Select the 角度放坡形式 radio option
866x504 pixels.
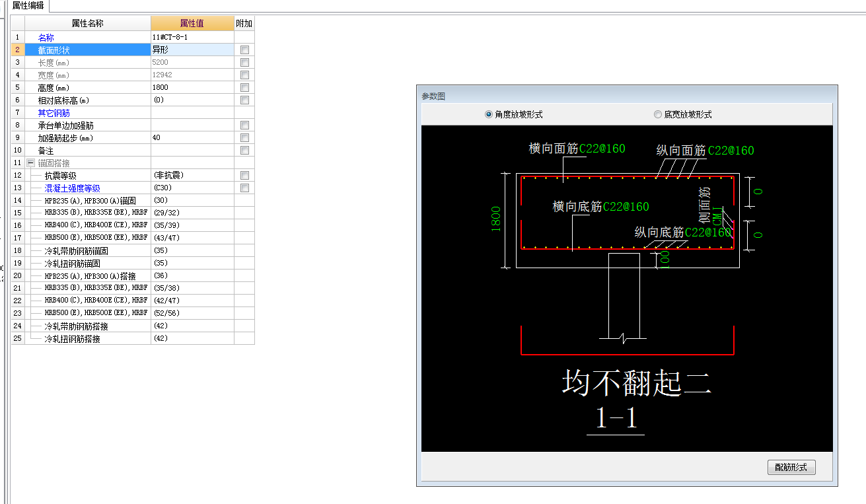514,114
